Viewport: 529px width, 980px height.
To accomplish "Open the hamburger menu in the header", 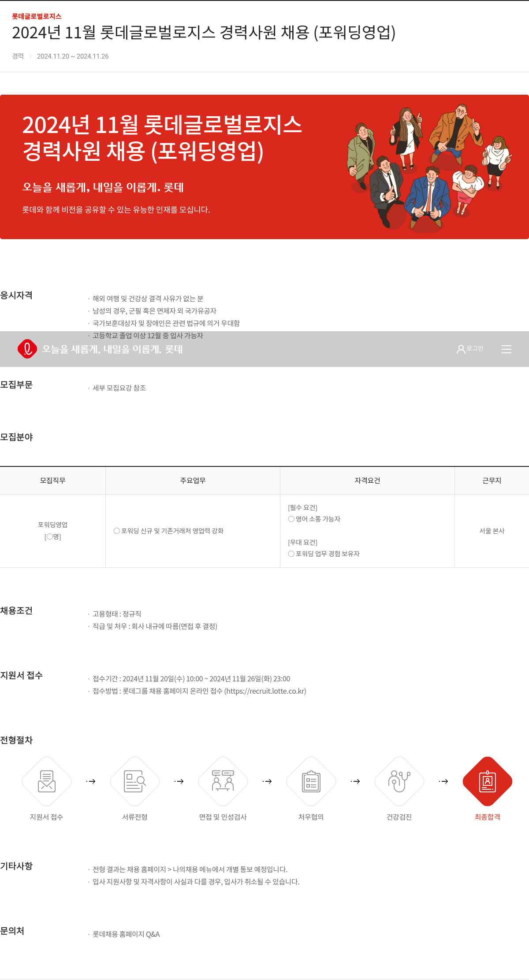I will (507, 349).
